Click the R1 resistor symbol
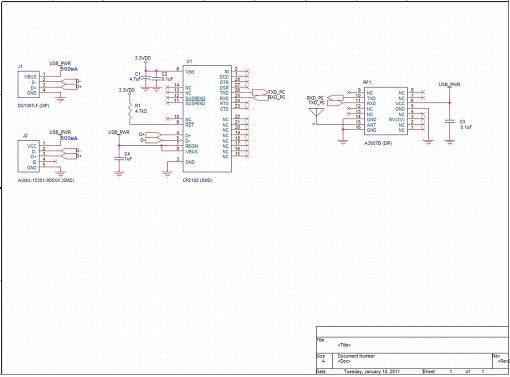 click(130, 112)
